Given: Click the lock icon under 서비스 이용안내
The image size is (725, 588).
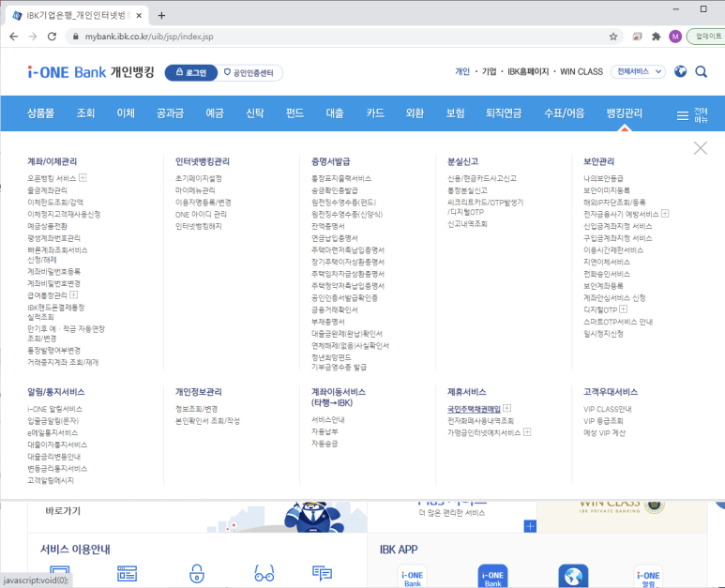Looking at the screenshot, I should pos(197,573).
